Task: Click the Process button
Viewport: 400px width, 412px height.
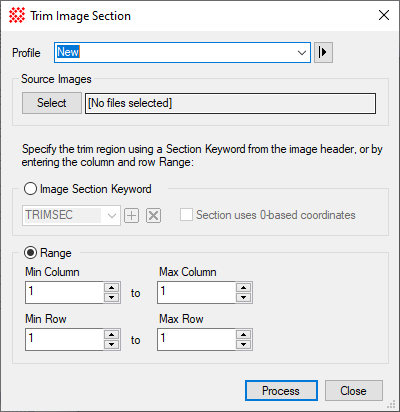Action: coord(281,391)
